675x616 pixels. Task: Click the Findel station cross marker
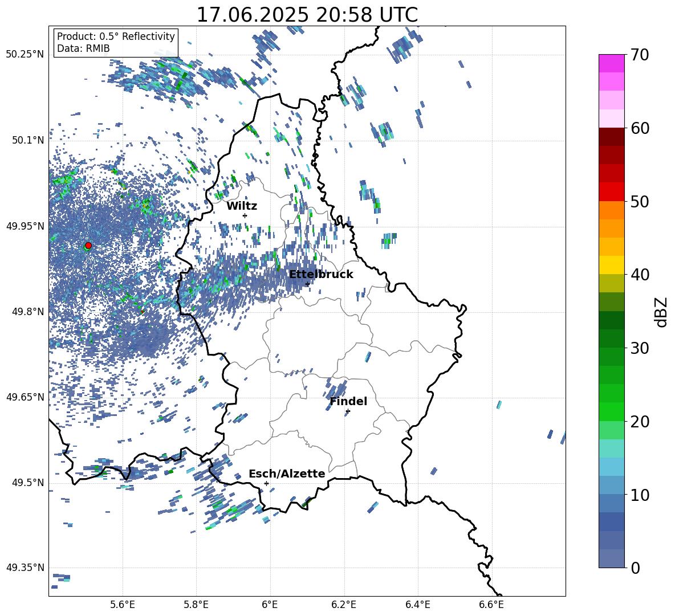click(x=348, y=411)
